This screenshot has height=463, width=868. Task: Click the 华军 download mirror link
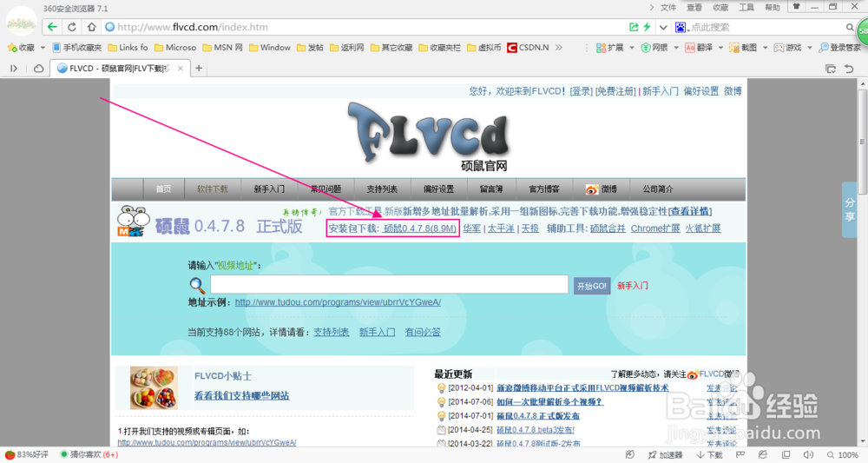(471, 228)
